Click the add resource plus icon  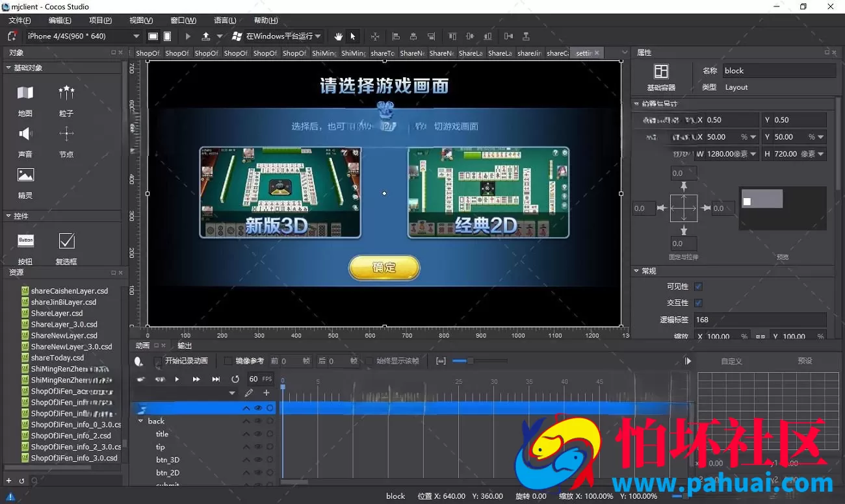(8, 481)
